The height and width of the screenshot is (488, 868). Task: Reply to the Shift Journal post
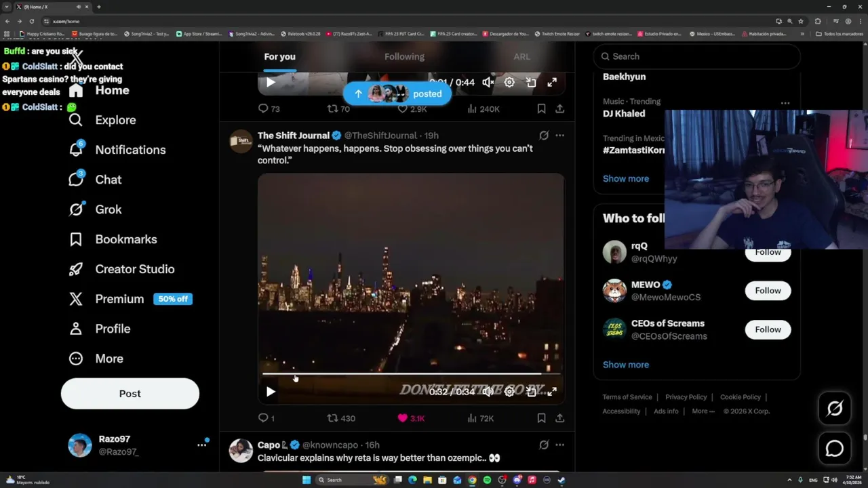tap(267, 418)
